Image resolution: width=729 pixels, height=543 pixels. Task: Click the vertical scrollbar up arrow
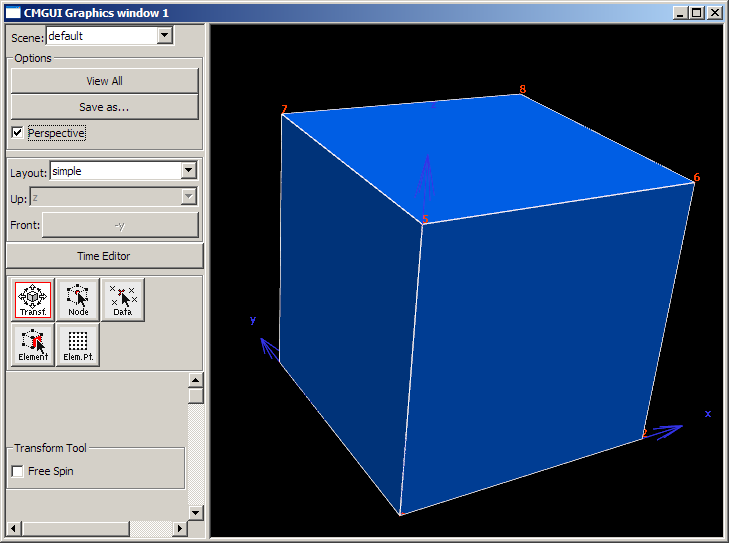pos(195,380)
